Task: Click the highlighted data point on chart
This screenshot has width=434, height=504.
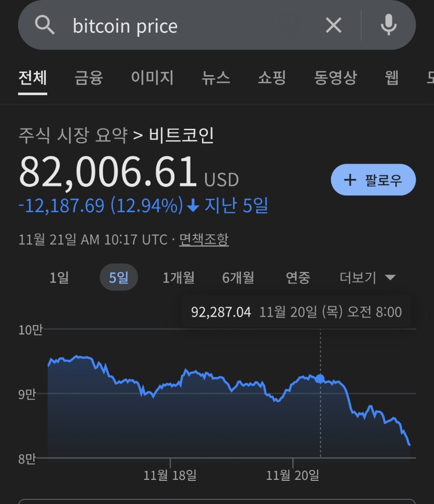Action: 320,379
